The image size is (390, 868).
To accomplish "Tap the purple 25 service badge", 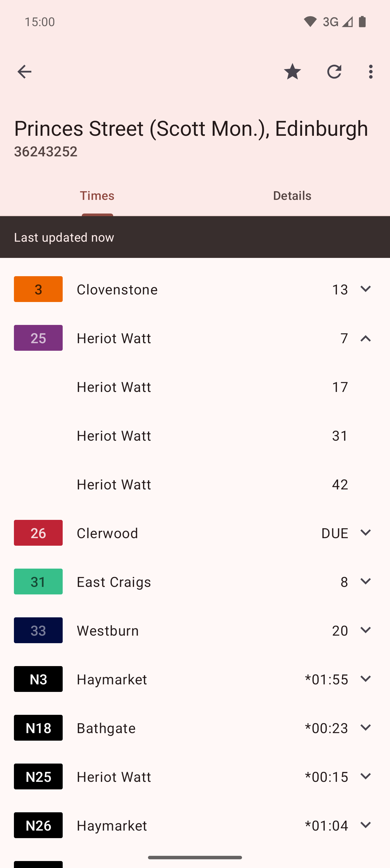I will 38,338.
